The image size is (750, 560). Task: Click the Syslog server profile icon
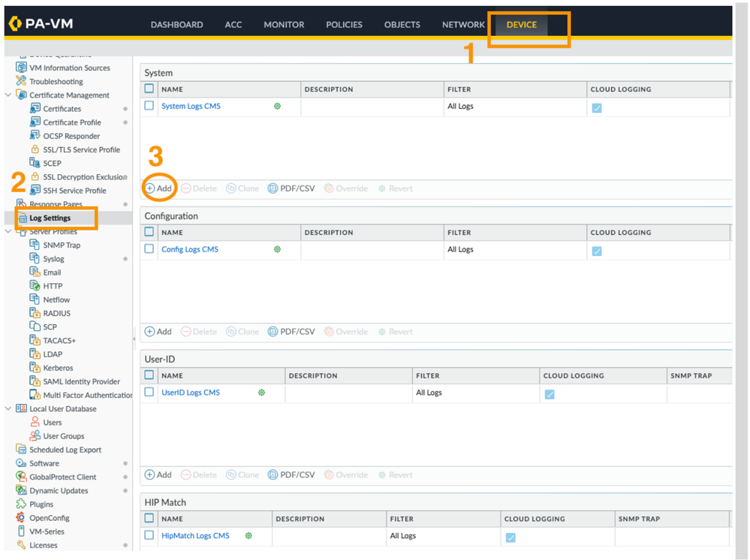tap(35, 258)
